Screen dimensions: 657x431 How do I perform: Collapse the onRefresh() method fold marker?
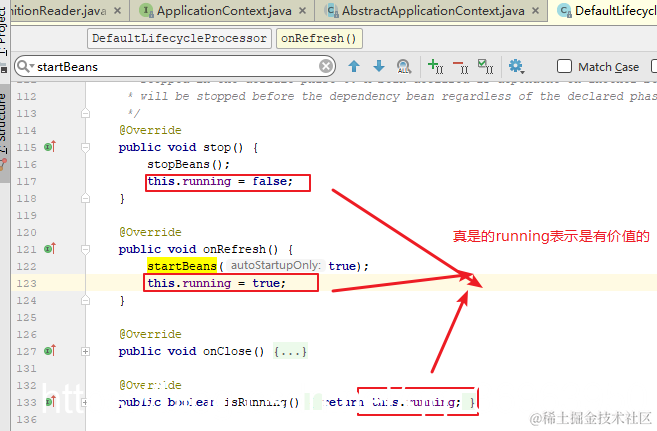coord(85,250)
